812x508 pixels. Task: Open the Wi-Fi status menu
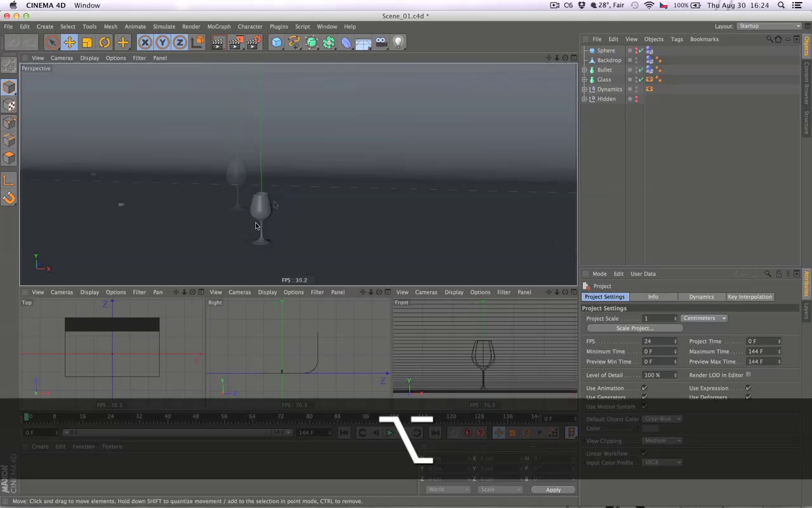coord(648,5)
